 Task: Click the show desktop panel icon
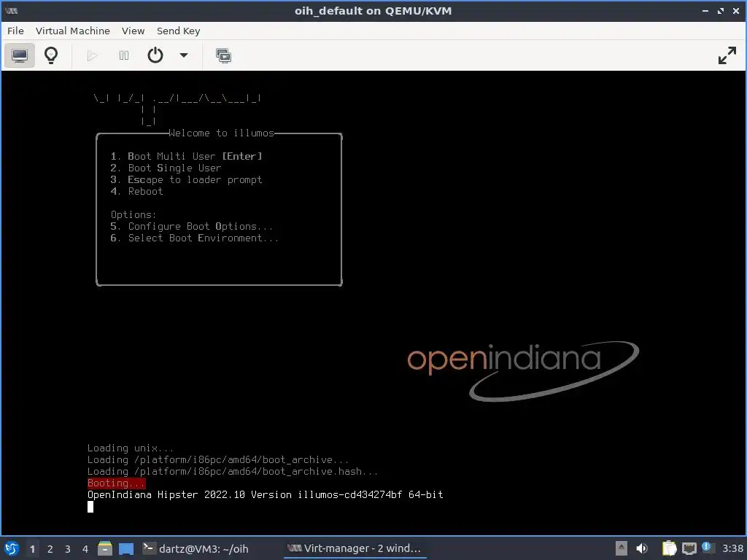tap(126, 548)
